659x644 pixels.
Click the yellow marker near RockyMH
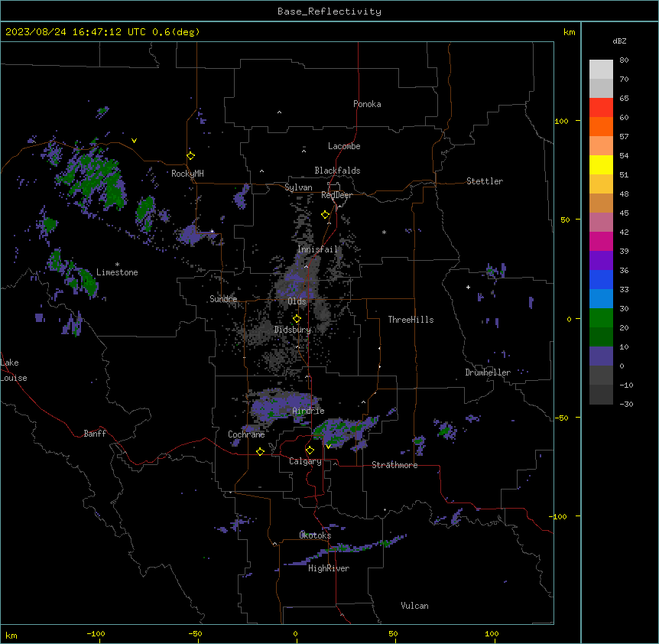[190, 155]
